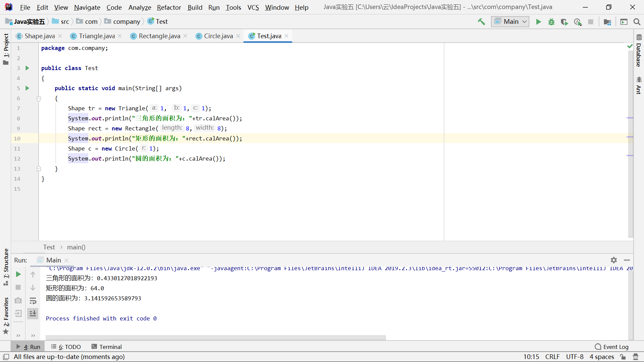Open the inspection profile face icon
The height and width of the screenshot is (362, 644).
pyautogui.click(x=635, y=357)
